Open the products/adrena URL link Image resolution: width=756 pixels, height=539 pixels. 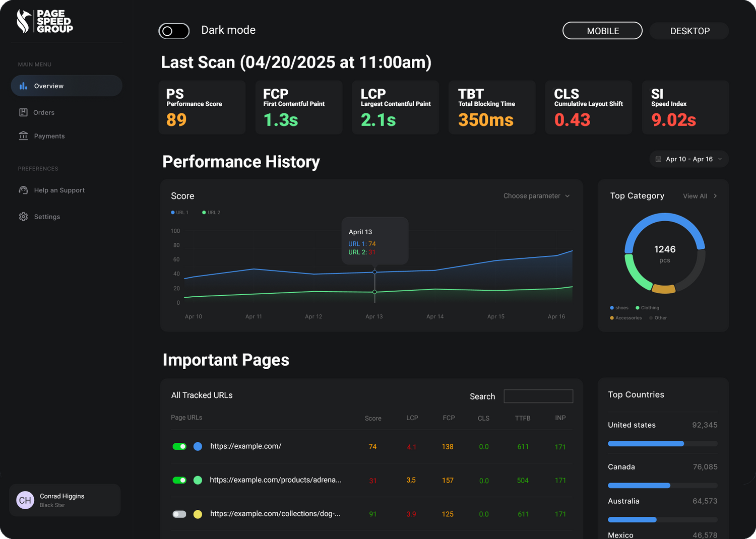275,480
